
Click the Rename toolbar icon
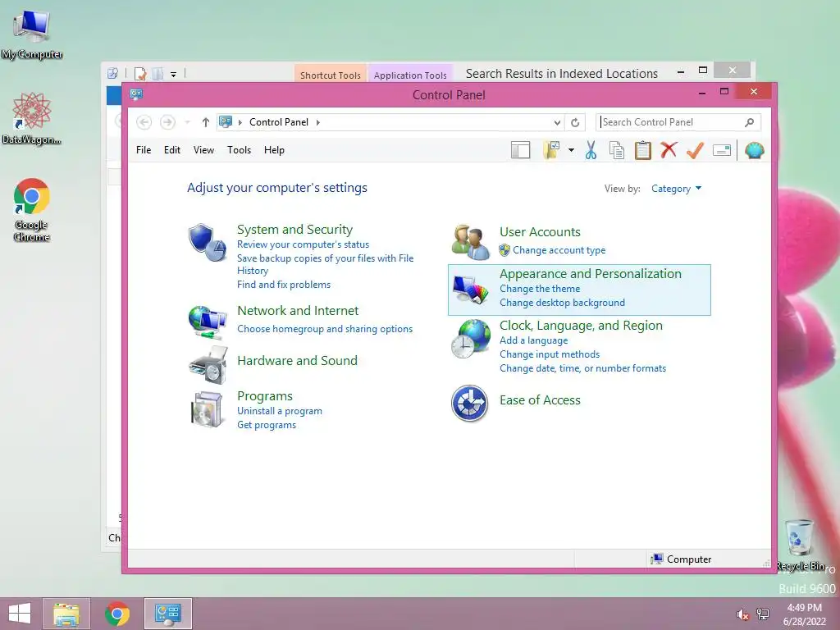722,151
